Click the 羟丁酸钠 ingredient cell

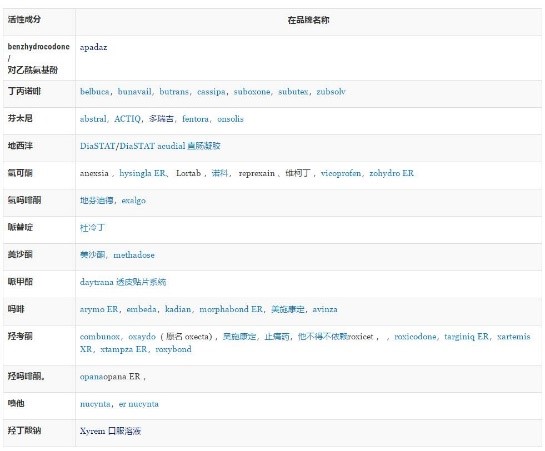click(x=39, y=433)
